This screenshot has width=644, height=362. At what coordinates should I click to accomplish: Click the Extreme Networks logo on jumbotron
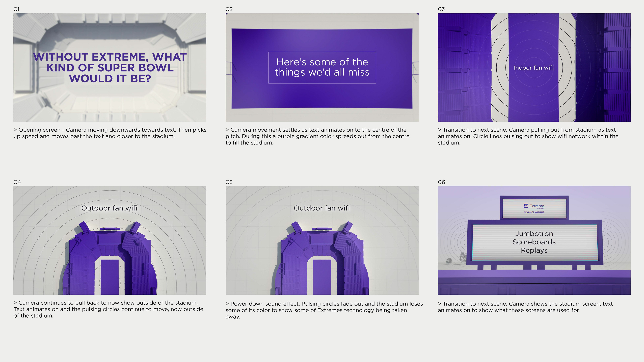click(534, 206)
